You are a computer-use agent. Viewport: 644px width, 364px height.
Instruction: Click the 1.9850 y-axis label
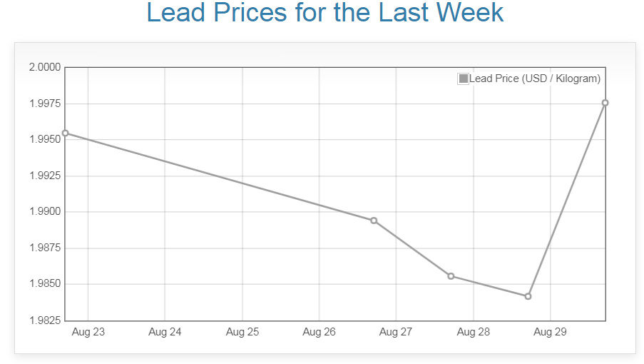[44, 284]
